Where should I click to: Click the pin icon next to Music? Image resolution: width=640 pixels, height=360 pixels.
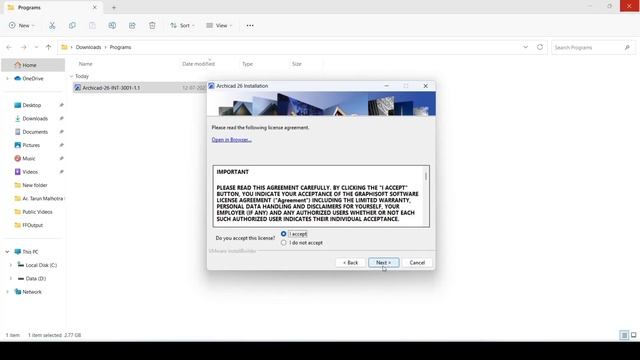[61, 158]
